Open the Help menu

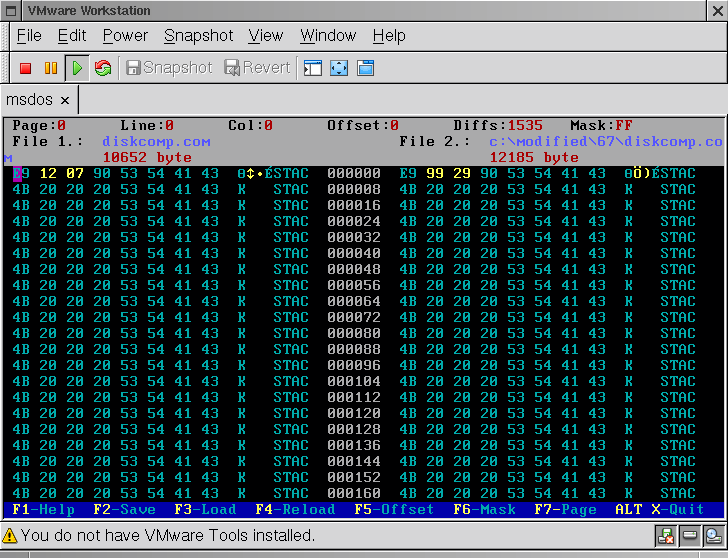pyautogui.click(x=389, y=36)
